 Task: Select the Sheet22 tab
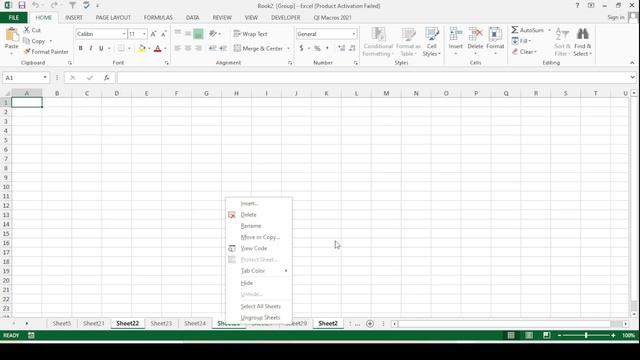coord(127,323)
